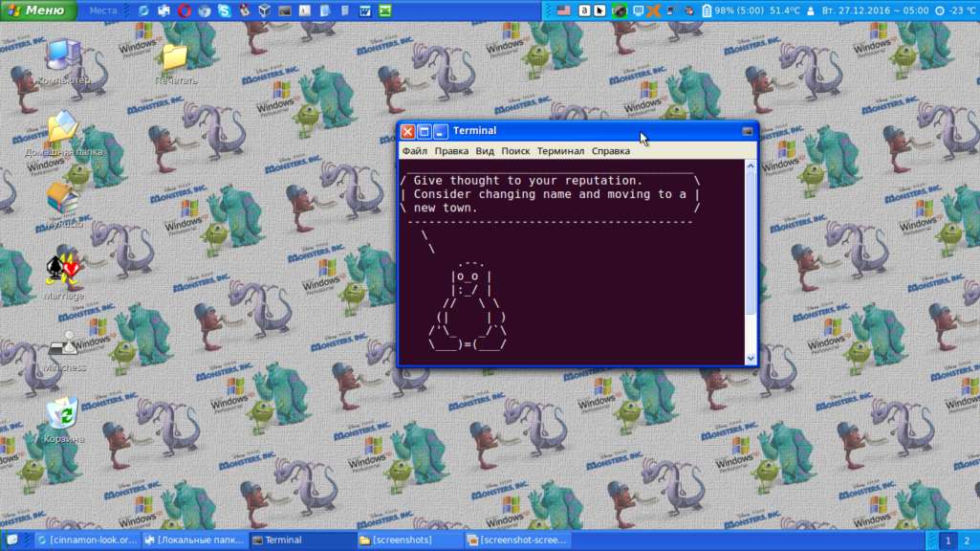Launch the Word-style writer icon in panel
980x551 pixels.
[365, 11]
